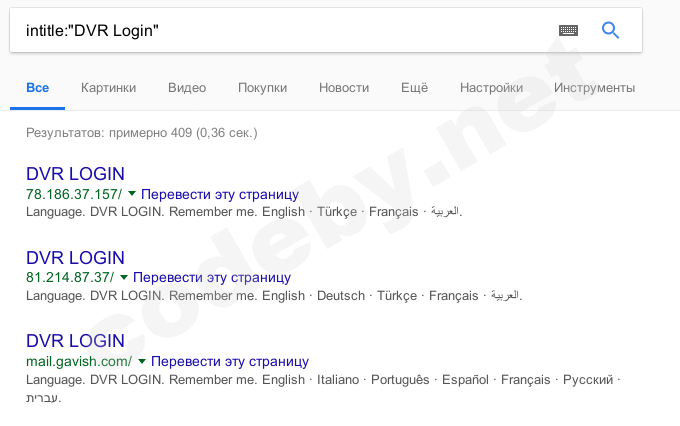Open Настройки search settings
Image resolution: width=680 pixels, height=426 pixels.
491,88
